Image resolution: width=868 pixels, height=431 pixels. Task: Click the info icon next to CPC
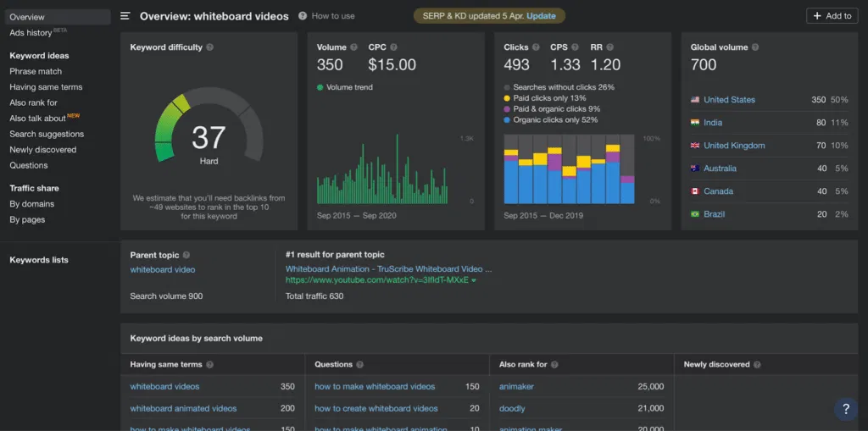pyautogui.click(x=394, y=47)
